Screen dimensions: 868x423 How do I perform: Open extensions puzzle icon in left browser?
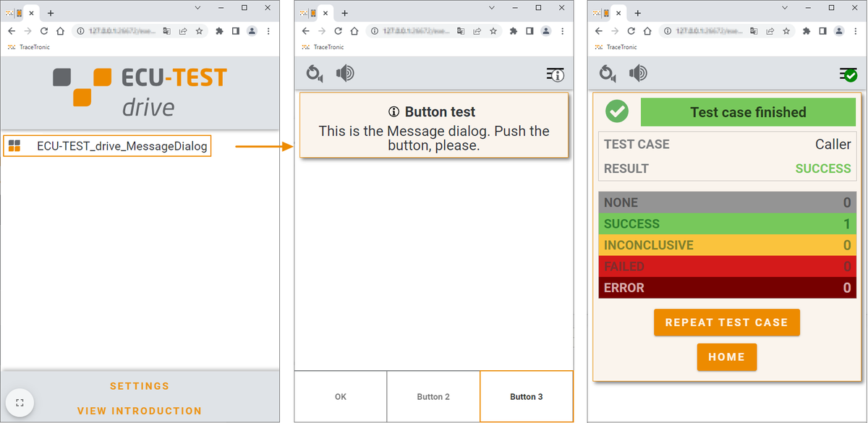pos(220,31)
